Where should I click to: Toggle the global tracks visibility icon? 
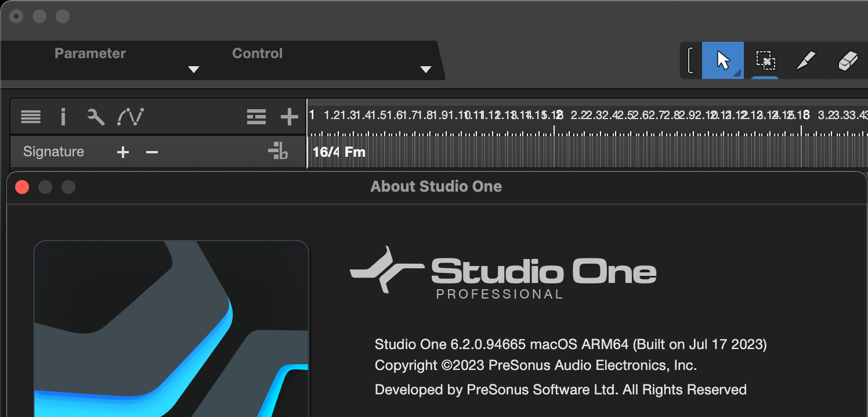pos(256,117)
